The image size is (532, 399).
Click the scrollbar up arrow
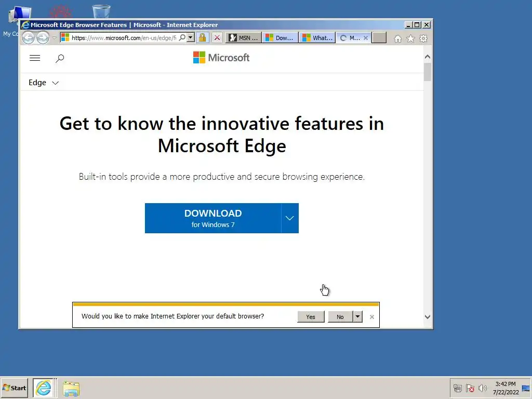[428, 57]
